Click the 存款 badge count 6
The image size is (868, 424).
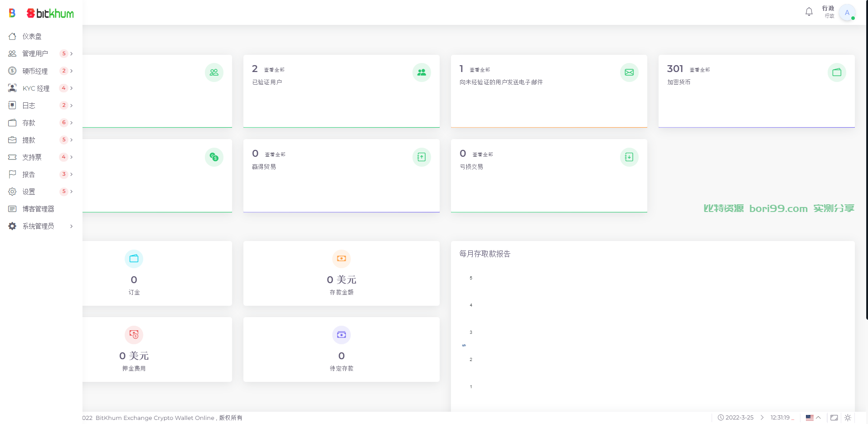[64, 122]
